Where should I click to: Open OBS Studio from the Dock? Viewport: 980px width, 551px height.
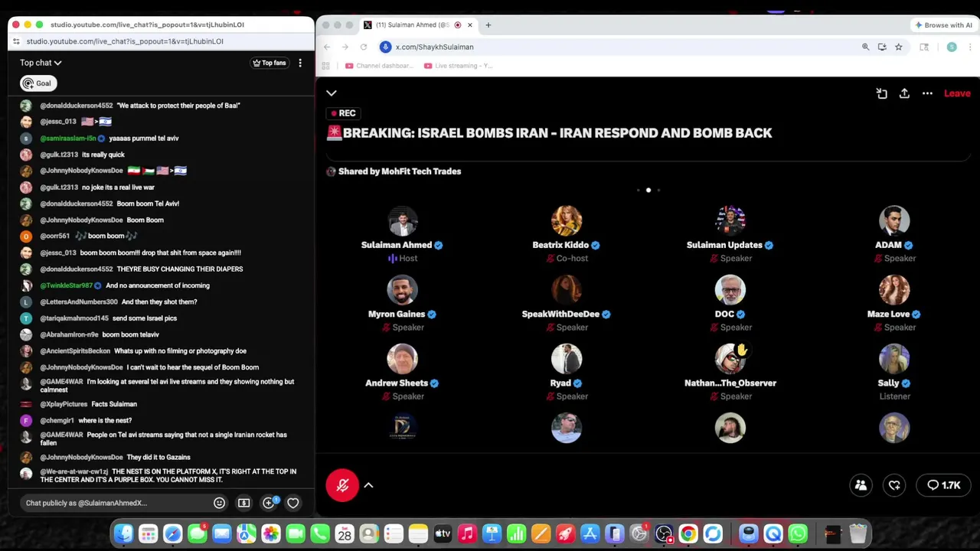click(x=664, y=533)
